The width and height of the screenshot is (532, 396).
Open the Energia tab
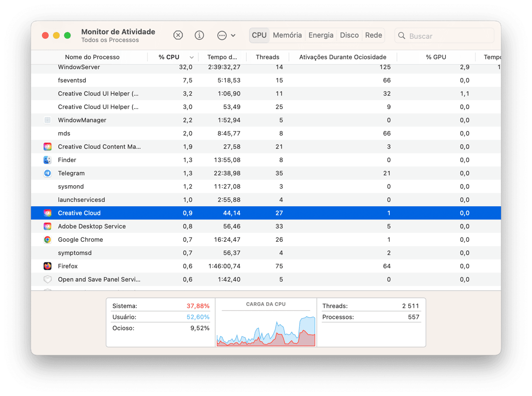pyautogui.click(x=321, y=35)
